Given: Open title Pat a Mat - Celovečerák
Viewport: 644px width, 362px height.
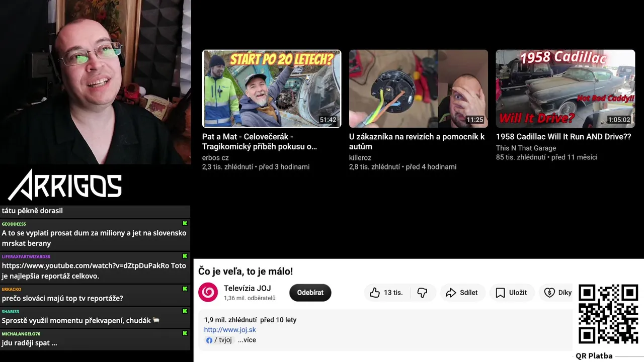Looking at the screenshot, I should point(260,141).
